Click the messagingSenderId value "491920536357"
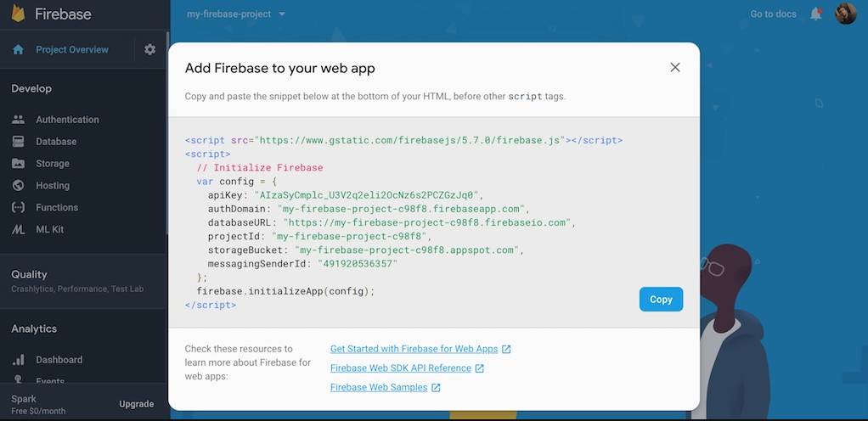Image resolution: width=868 pixels, height=421 pixels. pyautogui.click(x=358, y=265)
